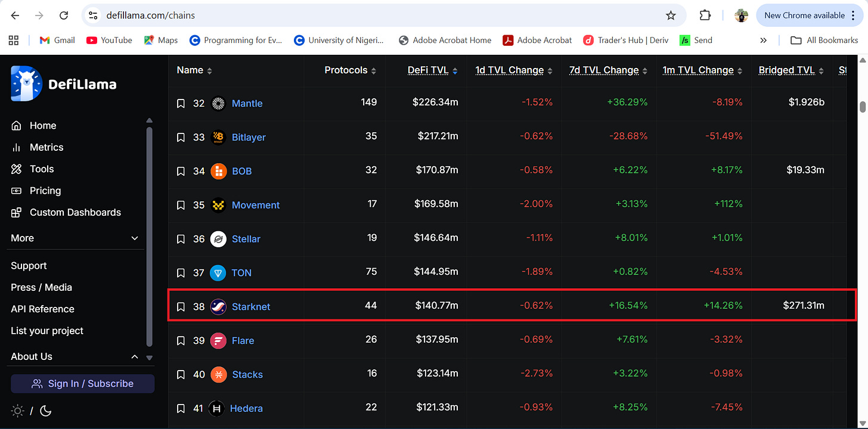868x429 pixels.
Task: Show more bookmarks overflow chevron
Action: (763, 41)
